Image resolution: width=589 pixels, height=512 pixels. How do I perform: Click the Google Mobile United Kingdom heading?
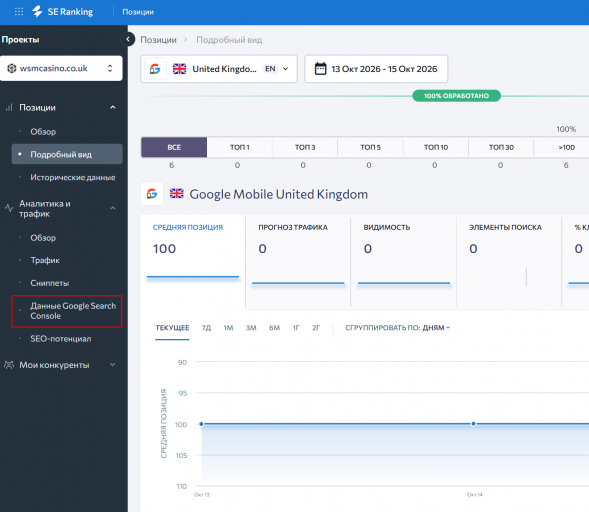click(278, 194)
